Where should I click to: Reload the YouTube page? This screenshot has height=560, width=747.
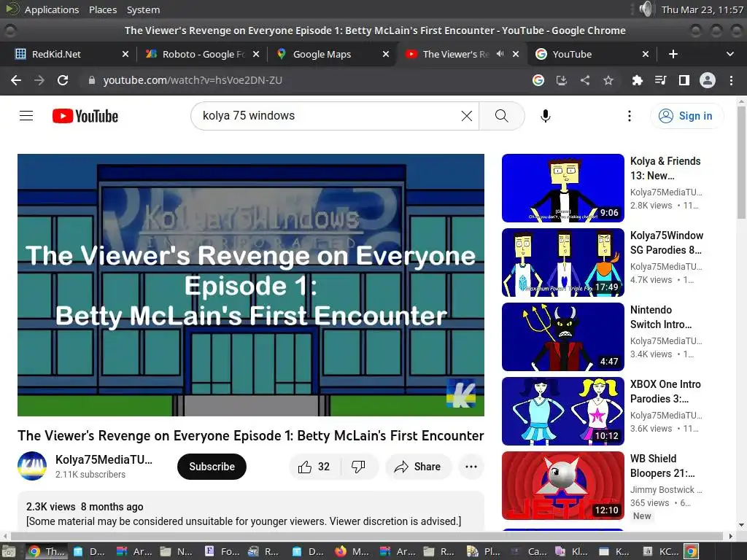(x=63, y=80)
